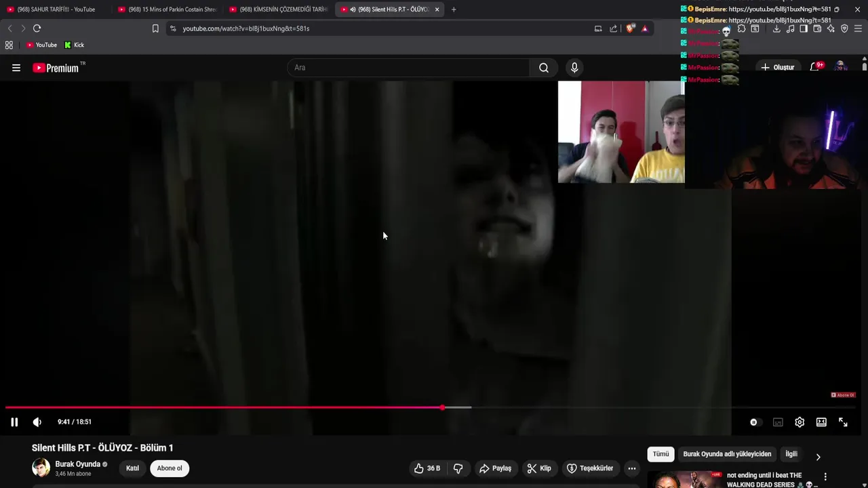Open the player settings gear
The height and width of the screenshot is (488, 868).
point(800,422)
